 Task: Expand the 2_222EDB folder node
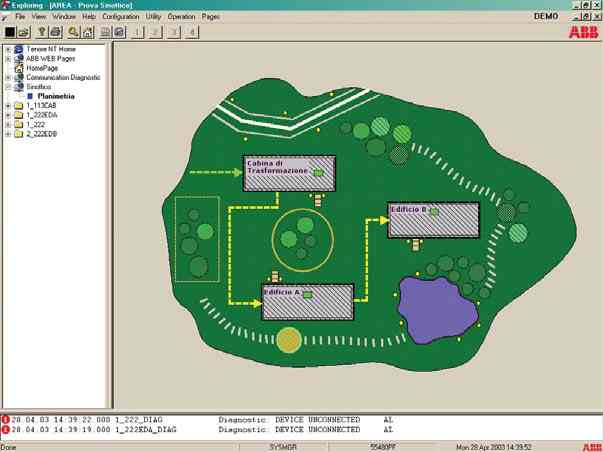click(x=8, y=133)
